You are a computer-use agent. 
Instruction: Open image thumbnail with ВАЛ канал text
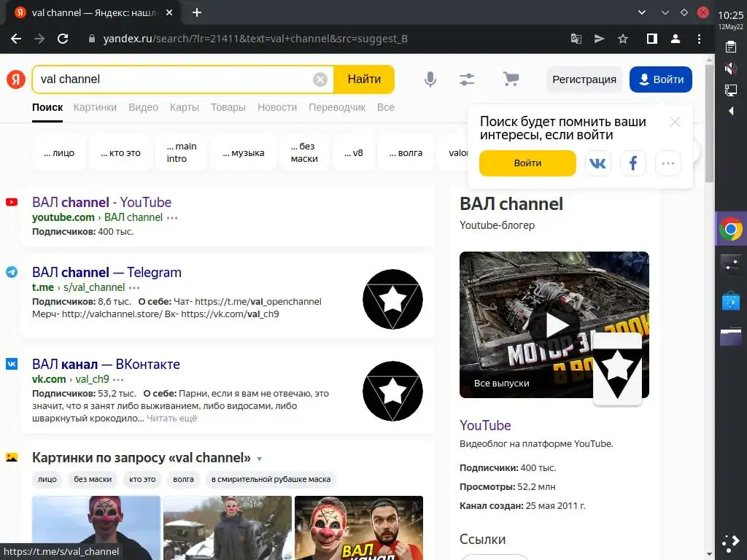[x=359, y=528]
